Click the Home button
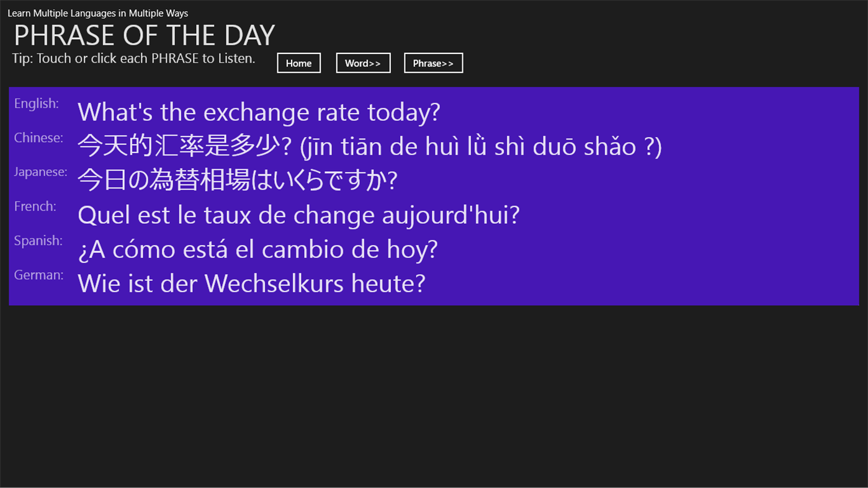The height and width of the screenshot is (488, 868). (298, 63)
